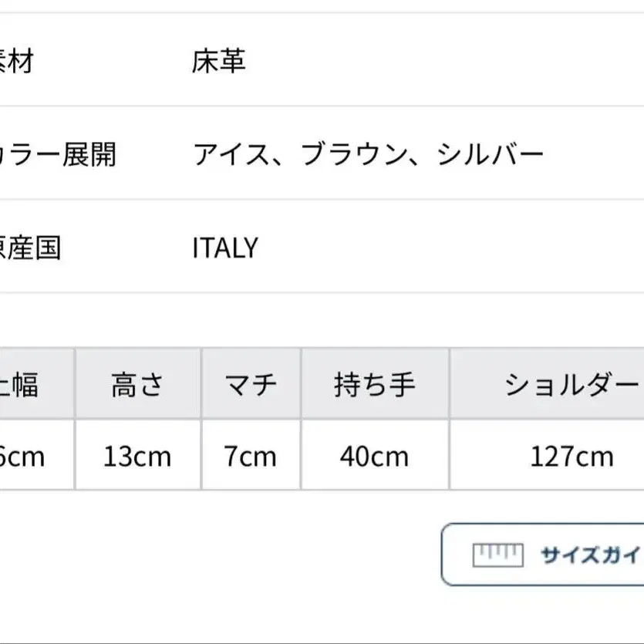This screenshot has width=644, height=644.
Task: Click the 127cm shoulder strap cell
Action: pyautogui.click(x=548, y=455)
